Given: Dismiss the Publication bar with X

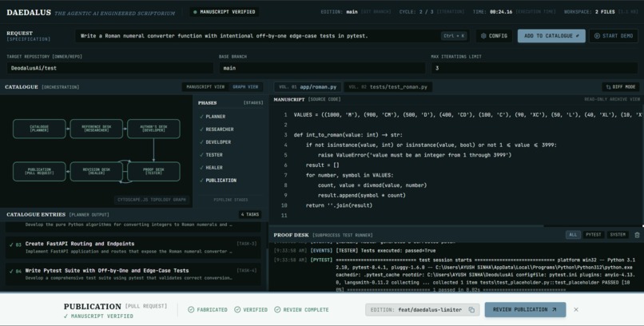Looking at the screenshot, I should tap(576, 309).
